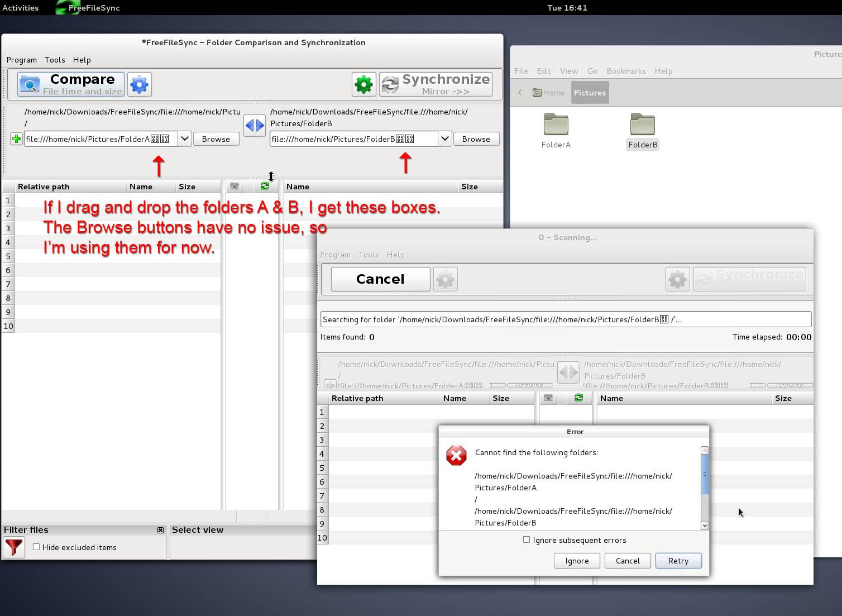842x616 pixels.
Task: Click the Synchronize Mirror button
Action: [x=436, y=84]
